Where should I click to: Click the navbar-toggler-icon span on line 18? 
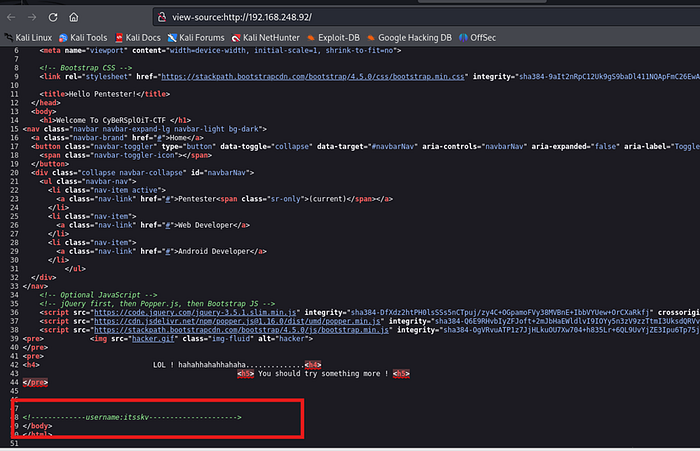click(125, 155)
